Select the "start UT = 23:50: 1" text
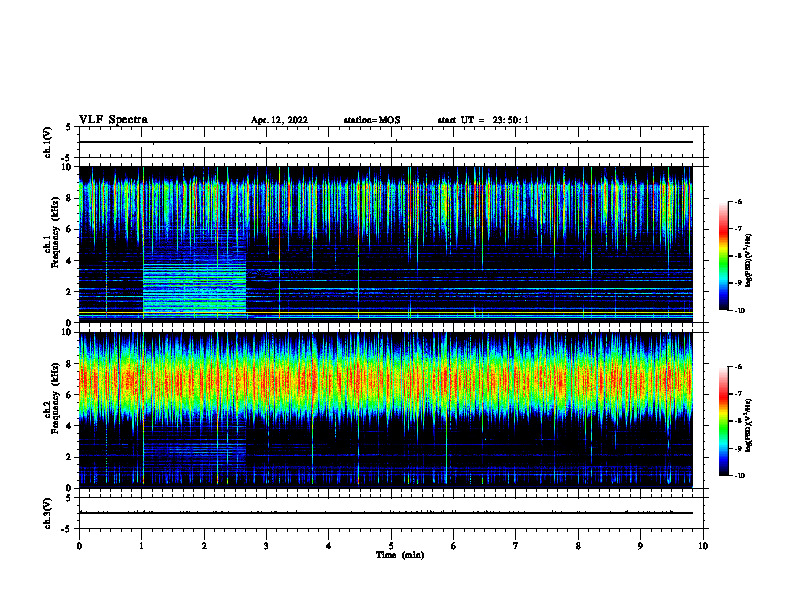The height and width of the screenshot is (612, 792). (x=483, y=120)
